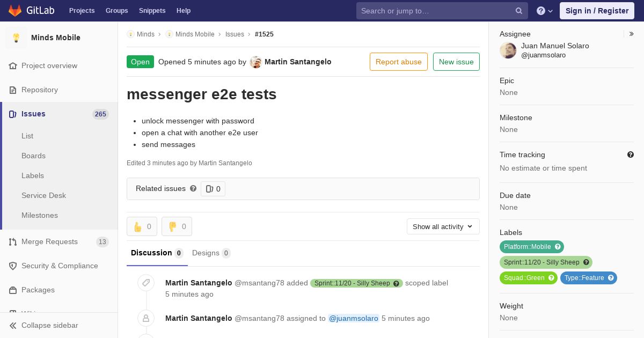Click Sign in / Register button

pyautogui.click(x=597, y=11)
